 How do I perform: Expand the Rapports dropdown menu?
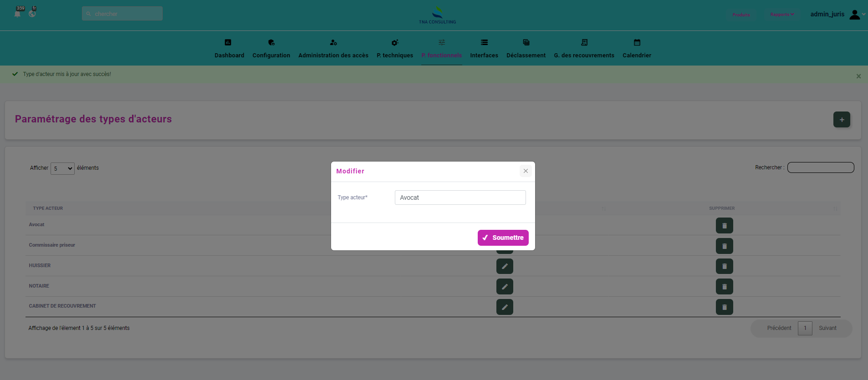tap(781, 15)
